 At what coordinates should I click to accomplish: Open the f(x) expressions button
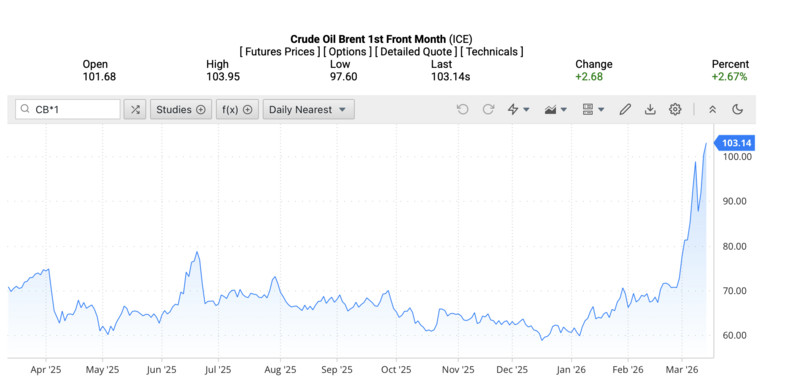237,109
